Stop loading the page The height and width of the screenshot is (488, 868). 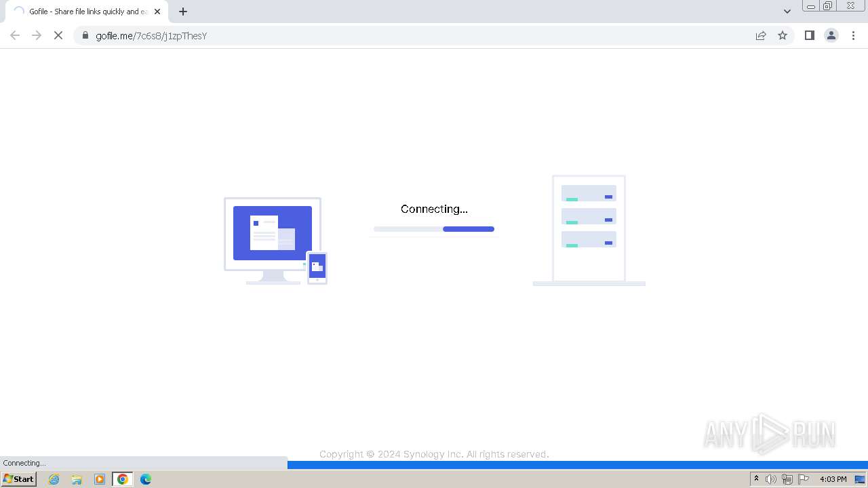(58, 35)
